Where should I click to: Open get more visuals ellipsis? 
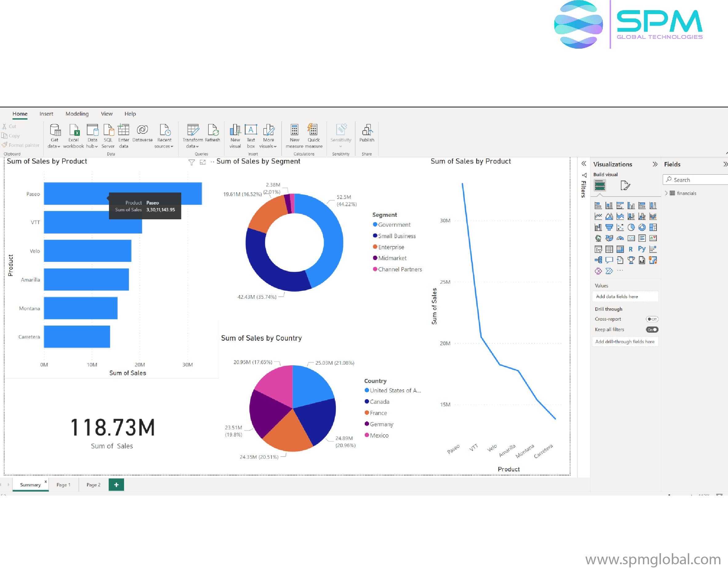[620, 270]
